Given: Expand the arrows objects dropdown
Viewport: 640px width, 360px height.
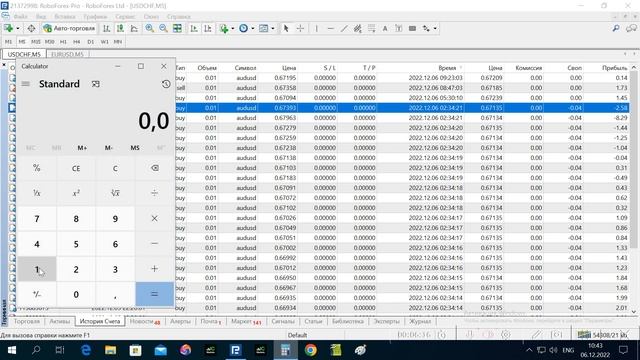Looking at the screenshot, I should (435, 29).
